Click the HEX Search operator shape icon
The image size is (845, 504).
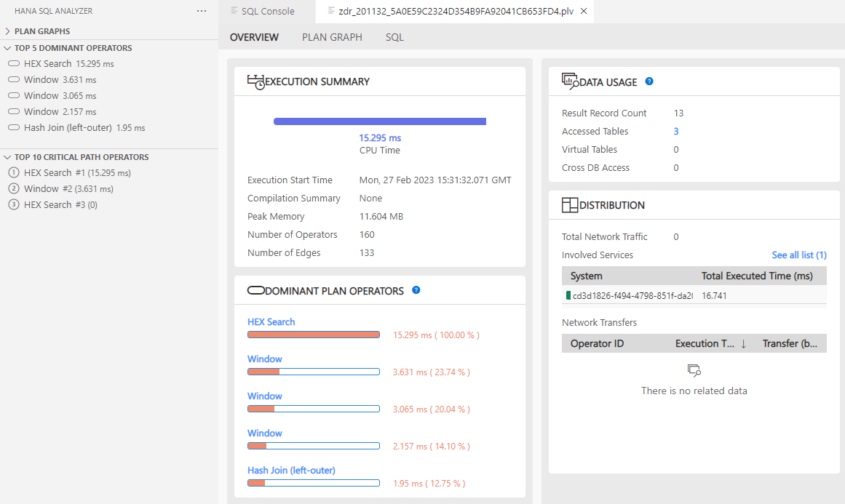tap(14, 64)
